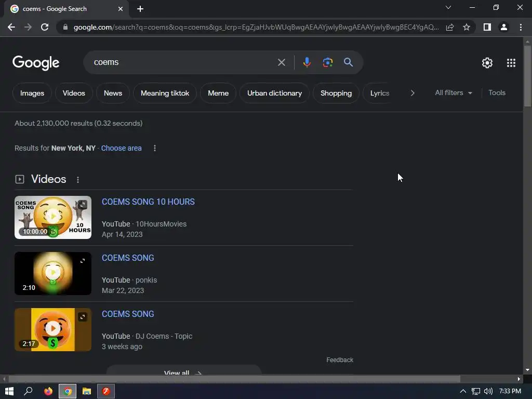Screen dimensions: 532x399
Task: Click the forward navigation arrow
Action: coord(28,27)
